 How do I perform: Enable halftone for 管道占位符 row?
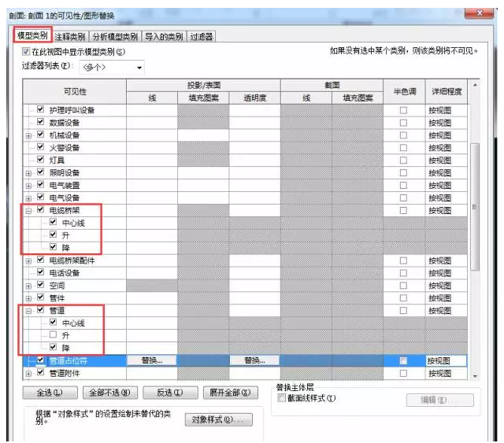(403, 360)
